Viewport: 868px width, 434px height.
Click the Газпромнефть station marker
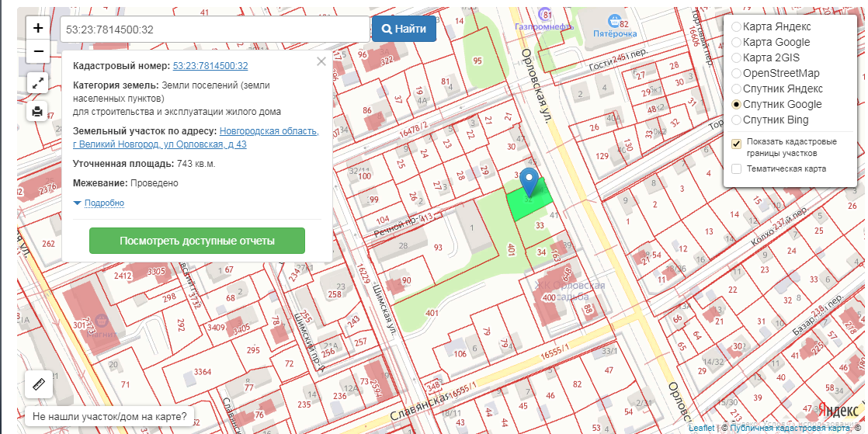(x=547, y=16)
